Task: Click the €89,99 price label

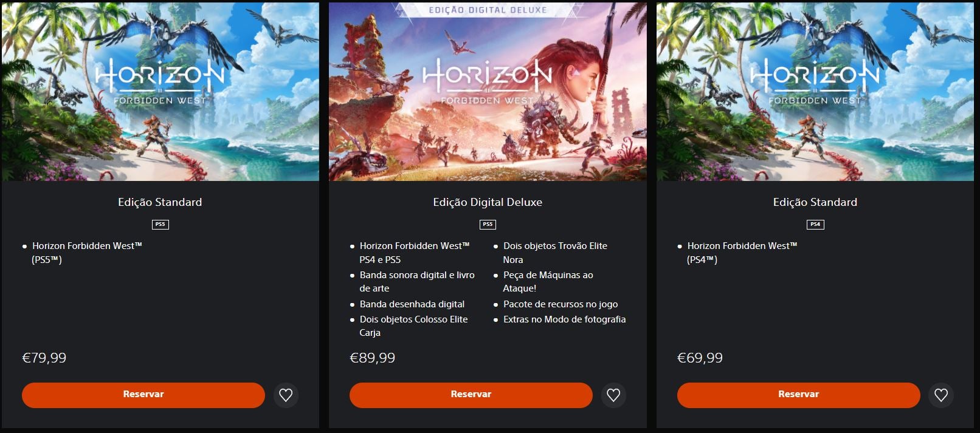Action: [x=372, y=358]
